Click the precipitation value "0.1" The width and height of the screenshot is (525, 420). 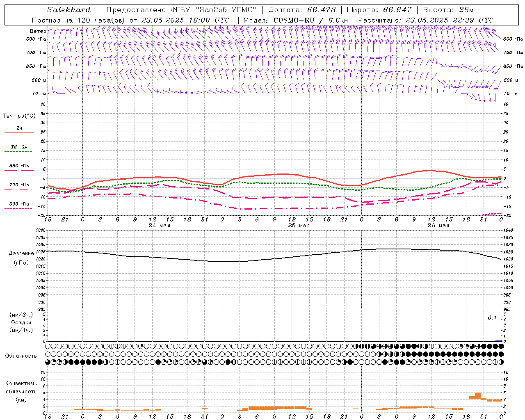pyautogui.click(x=492, y=318)
